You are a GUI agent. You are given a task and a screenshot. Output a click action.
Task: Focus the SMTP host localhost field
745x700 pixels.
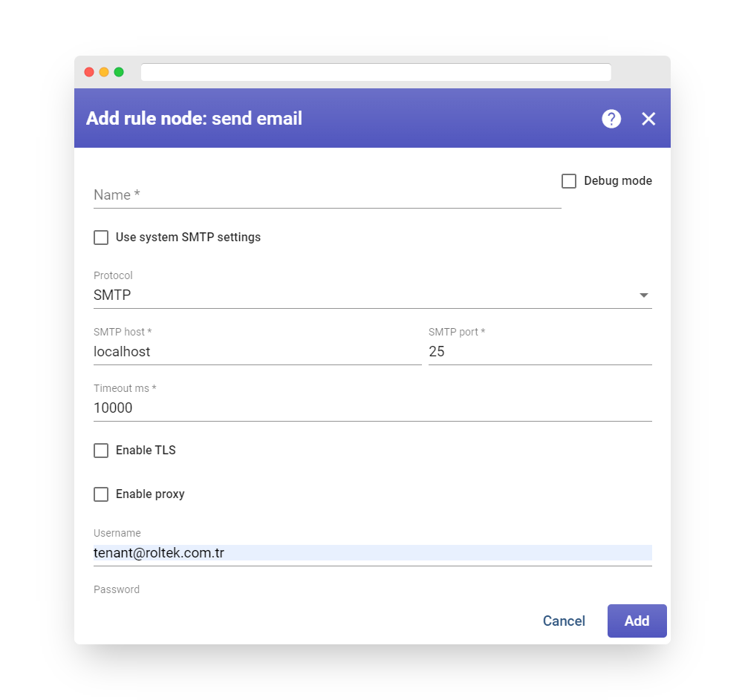pos(258,352)
